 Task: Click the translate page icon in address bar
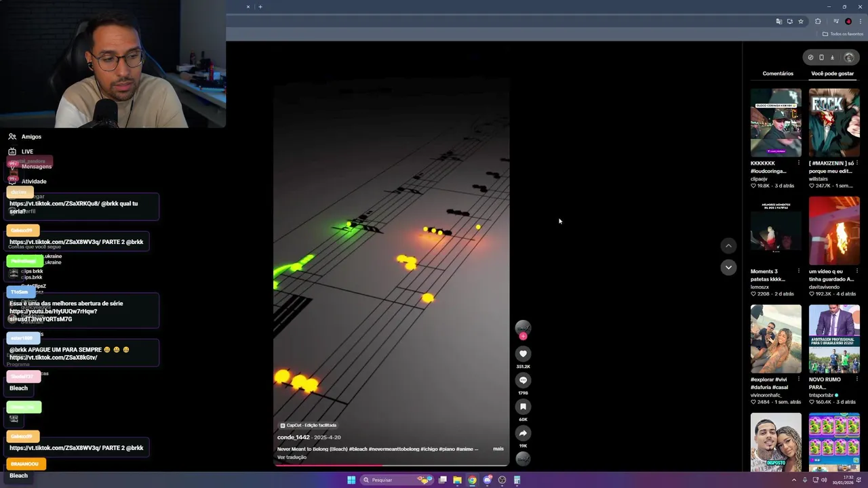click(x=778, y=22)
